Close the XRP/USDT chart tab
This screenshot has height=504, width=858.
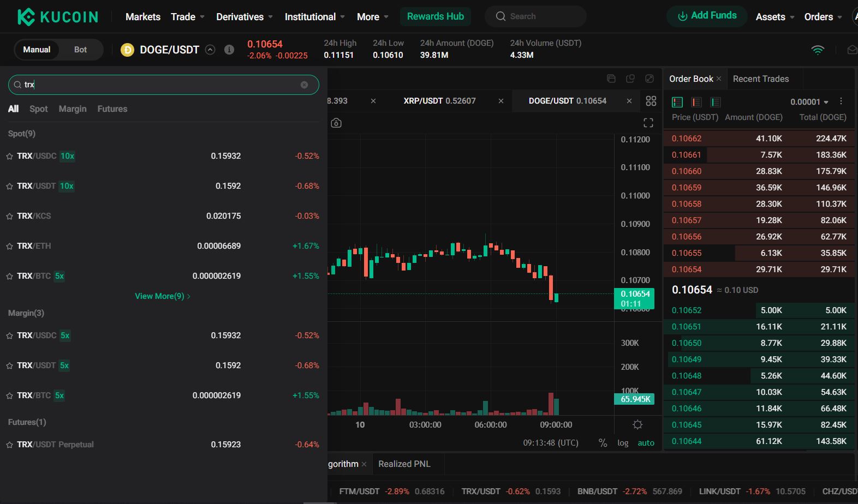pyautogui.click(x=501, y=101)
